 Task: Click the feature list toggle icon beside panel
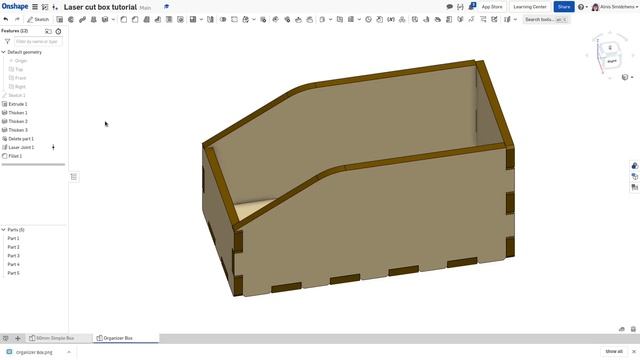[74, 177]
